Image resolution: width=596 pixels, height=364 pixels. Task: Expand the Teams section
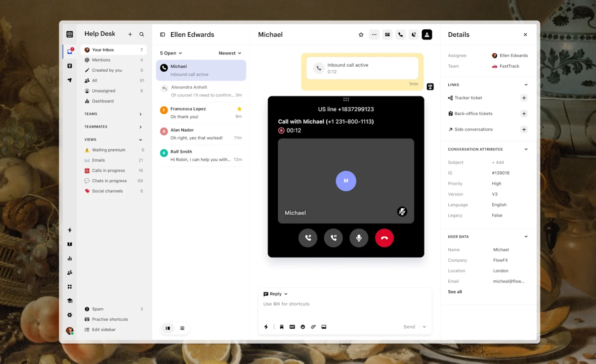point(140,114)
